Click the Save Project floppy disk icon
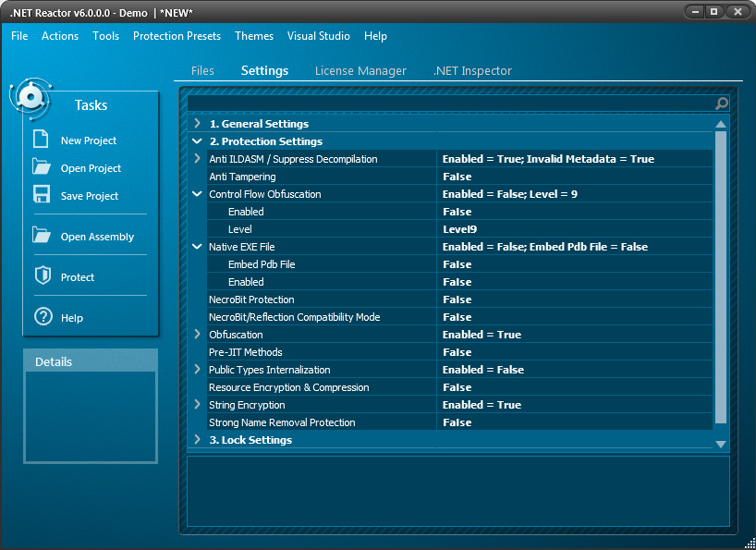The height and width of the screenshot is (550, 756). point(41,195)
